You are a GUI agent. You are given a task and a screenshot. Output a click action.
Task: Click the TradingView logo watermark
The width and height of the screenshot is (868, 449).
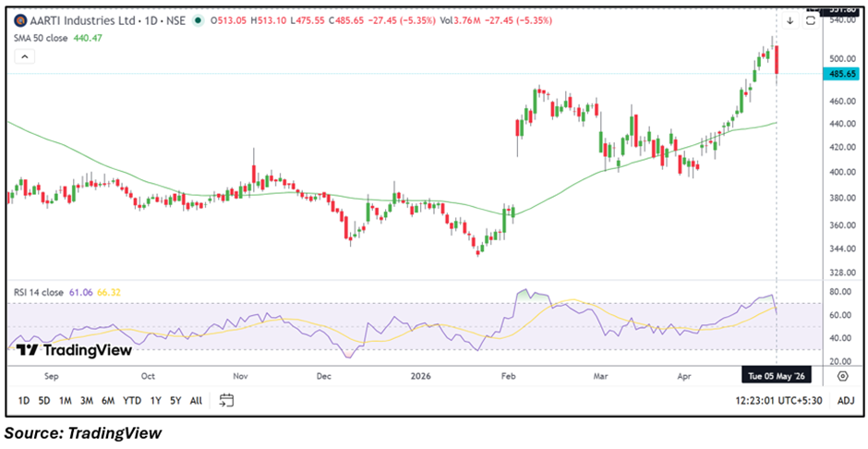74,350
